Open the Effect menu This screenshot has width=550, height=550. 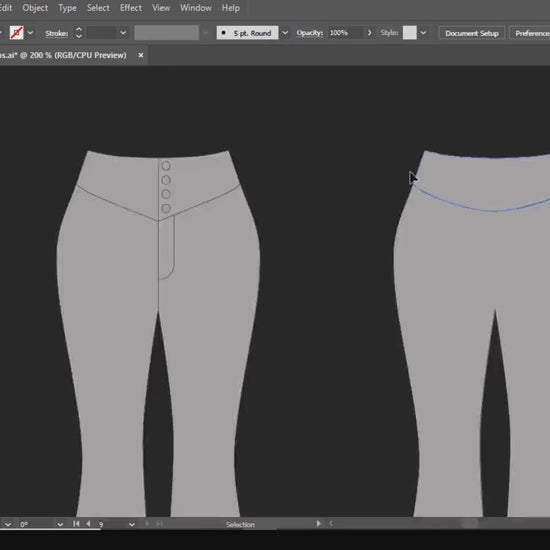(131, 8)
